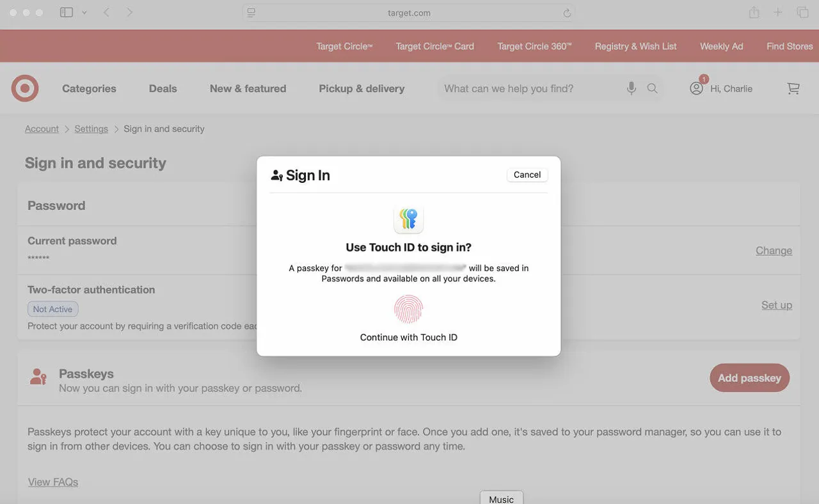Screen dimensions: 819x504
Task: Click the magnifying glass search icon
Action: pos(652,88)
